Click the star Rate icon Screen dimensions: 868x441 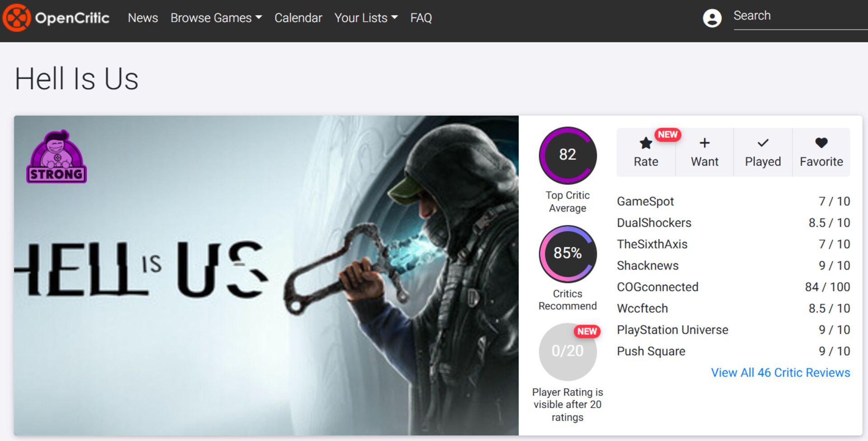646,143
